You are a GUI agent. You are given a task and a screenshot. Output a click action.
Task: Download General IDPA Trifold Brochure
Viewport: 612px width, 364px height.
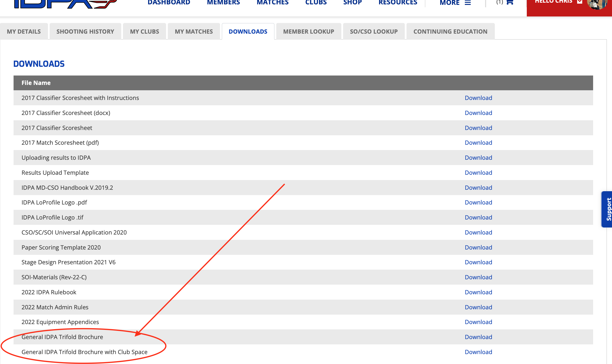coord(478,337)
